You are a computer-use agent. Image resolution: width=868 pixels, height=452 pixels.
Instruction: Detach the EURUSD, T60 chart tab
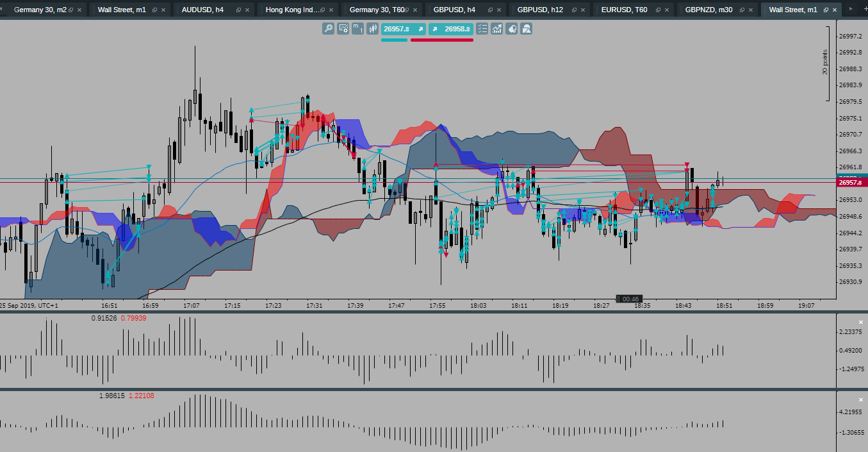click(657, 10)
